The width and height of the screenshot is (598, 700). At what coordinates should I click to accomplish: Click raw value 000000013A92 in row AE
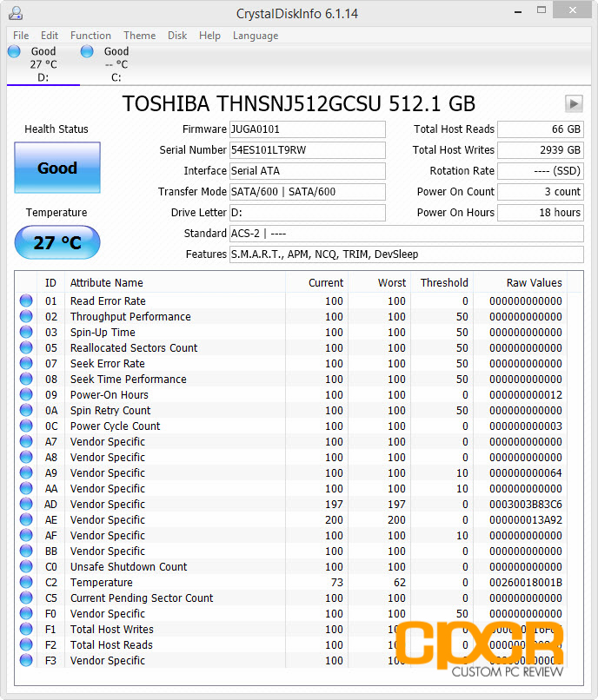point(526,519)
